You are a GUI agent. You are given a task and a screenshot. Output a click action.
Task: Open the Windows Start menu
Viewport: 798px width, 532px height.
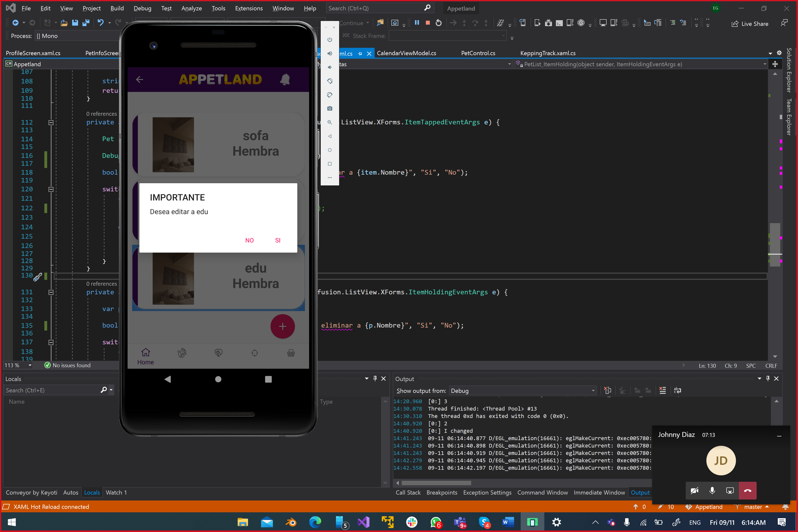point(12,522)
